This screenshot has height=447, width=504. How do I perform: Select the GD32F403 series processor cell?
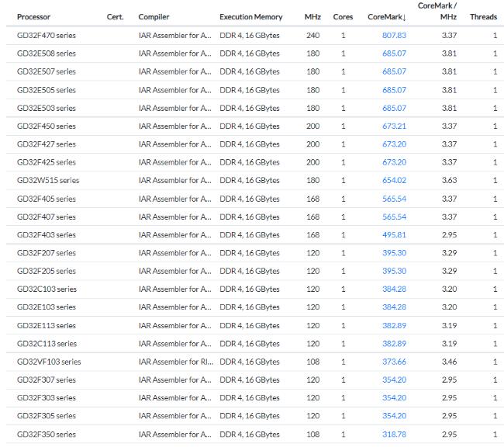(47, 235)
